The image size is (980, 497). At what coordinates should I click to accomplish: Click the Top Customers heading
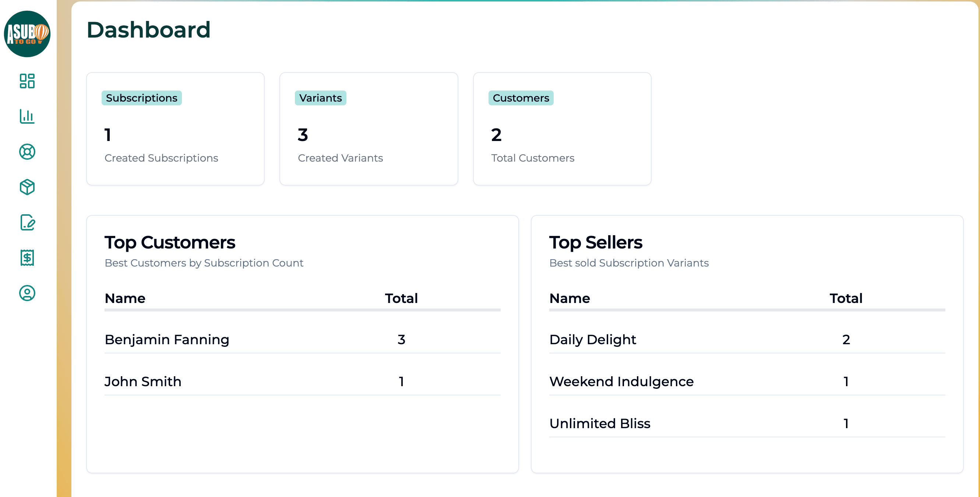(x=170, y=242)
